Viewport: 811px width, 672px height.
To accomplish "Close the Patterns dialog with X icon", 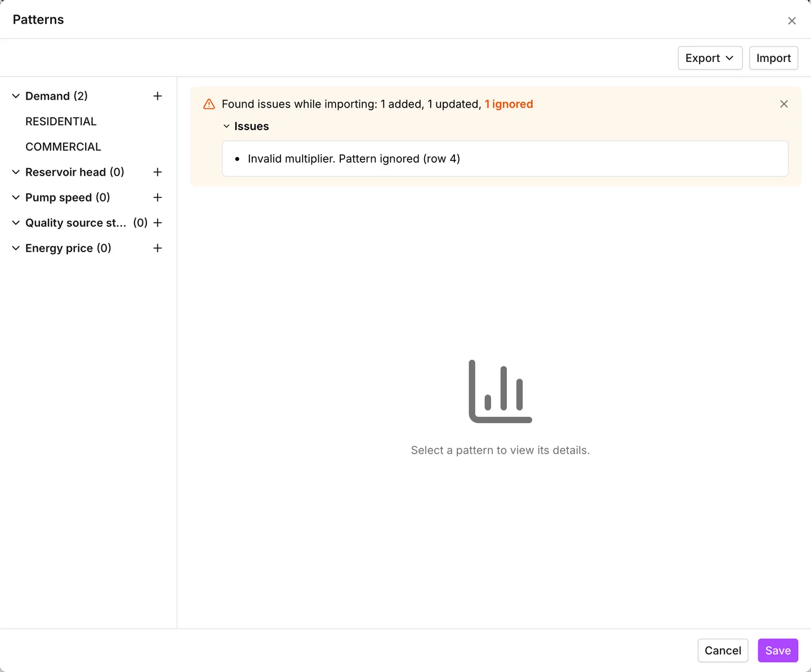I will click(x=792, y=21).
